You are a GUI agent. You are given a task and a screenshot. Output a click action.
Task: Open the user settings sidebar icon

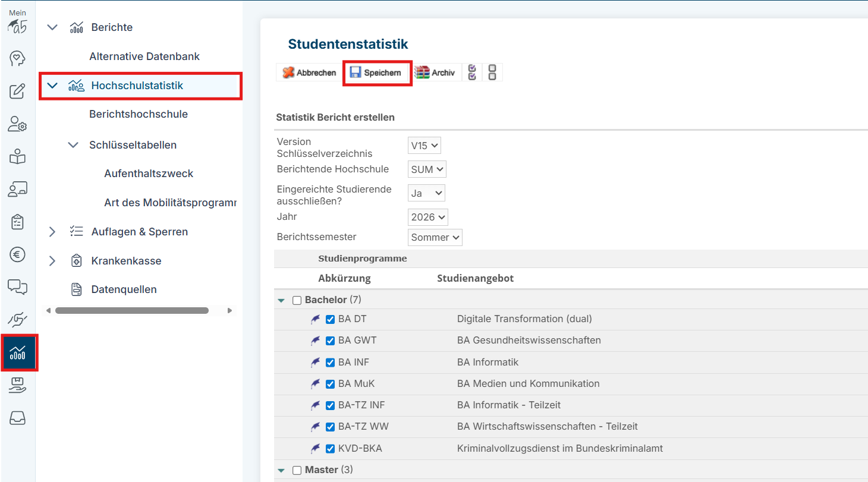click(x=17, y=124)
